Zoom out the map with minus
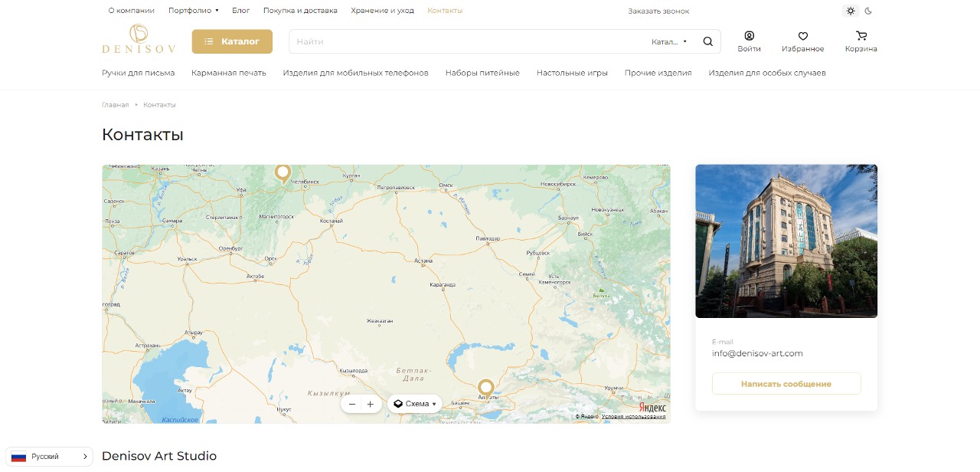This screenshot has height=472, width=980. 352,404
